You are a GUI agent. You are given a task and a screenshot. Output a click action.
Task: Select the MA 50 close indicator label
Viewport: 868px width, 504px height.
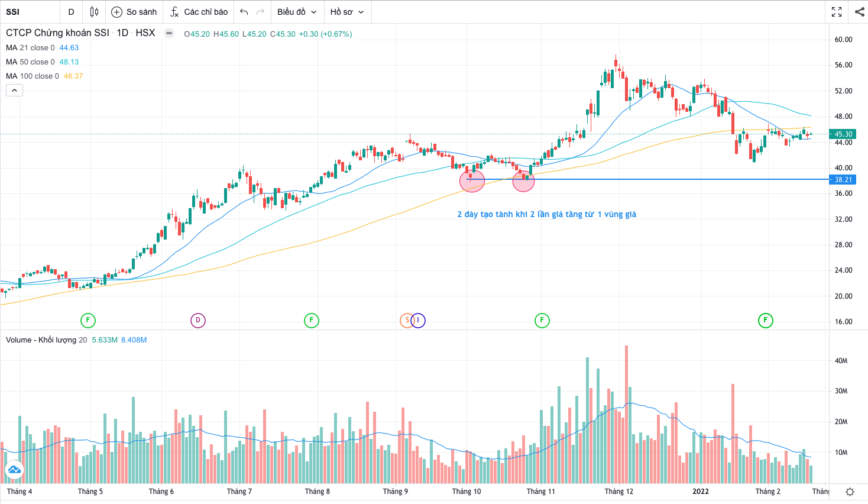pos(30,62)
